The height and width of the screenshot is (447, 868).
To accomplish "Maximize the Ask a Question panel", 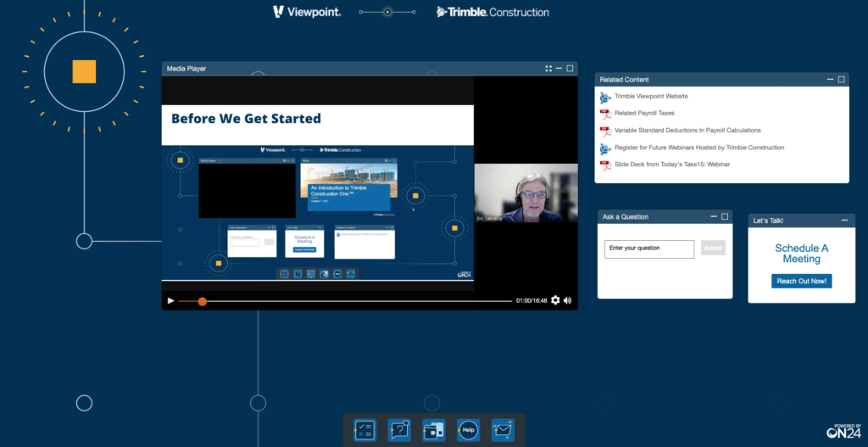I will click(x=726, y=216).
